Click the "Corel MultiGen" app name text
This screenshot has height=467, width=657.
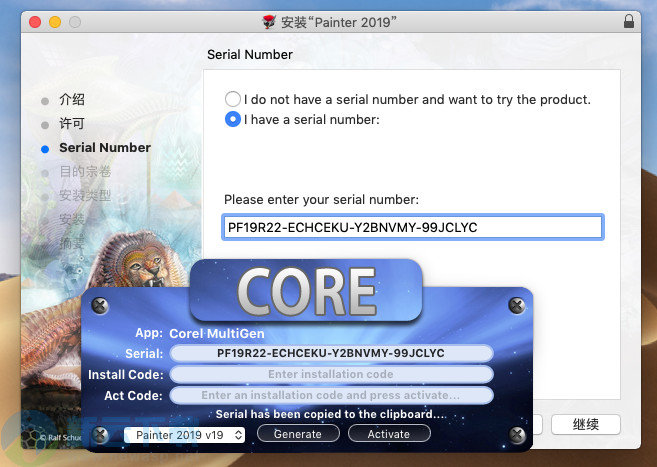tap(217, 333)
